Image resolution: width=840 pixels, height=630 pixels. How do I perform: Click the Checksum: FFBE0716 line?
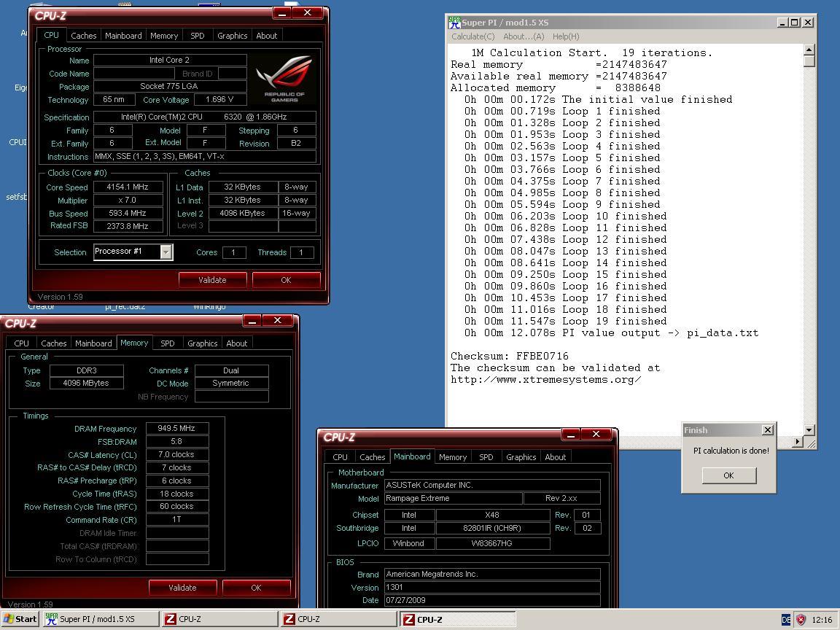(x=510, y=357)
